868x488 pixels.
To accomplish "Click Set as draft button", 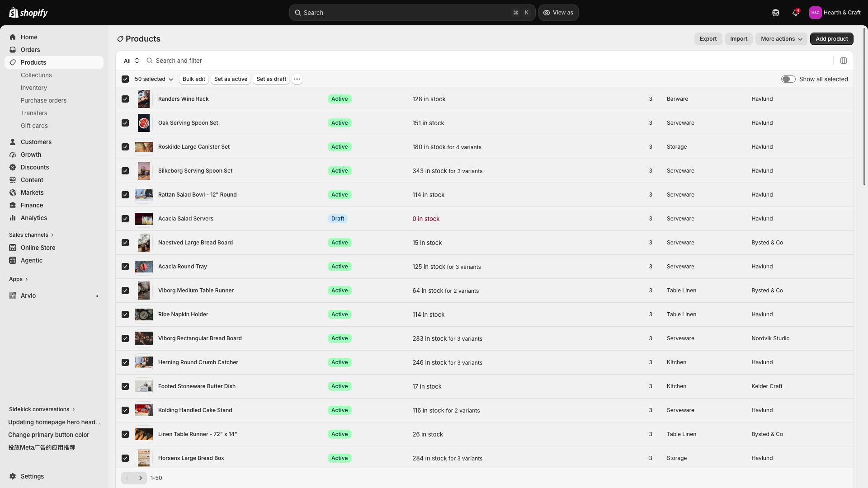I will [x=271, y=79].
